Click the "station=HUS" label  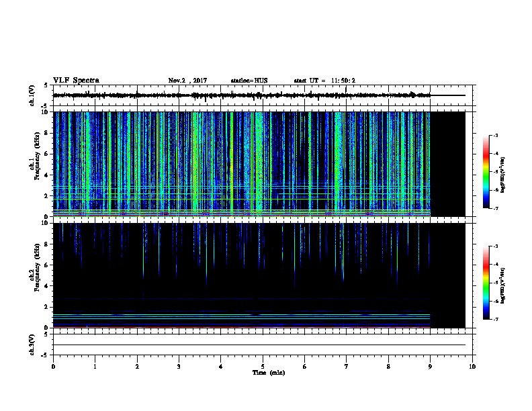249,81
